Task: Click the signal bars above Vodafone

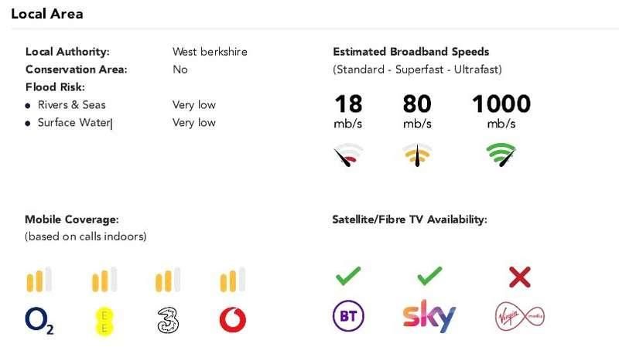Action: pyautogui.click(x=233, y=280)
